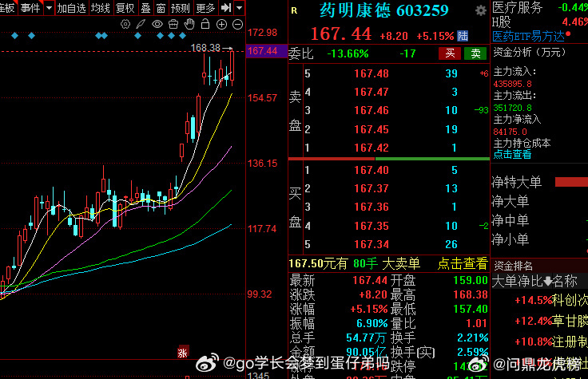Zoom out with the minus icon

(x=238, y=25)
